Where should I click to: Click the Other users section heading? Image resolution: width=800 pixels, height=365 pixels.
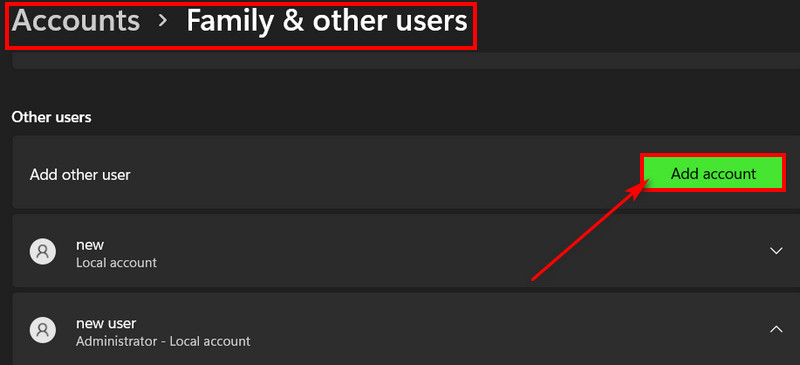52,117
